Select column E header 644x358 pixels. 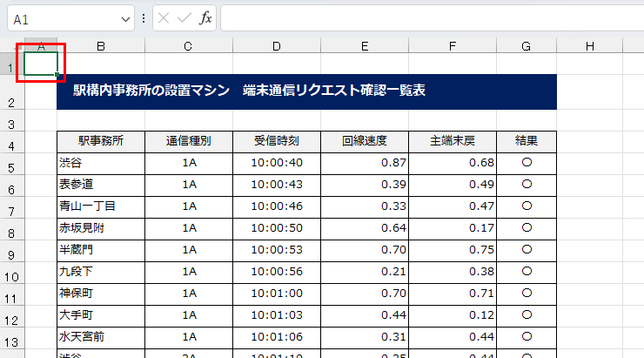click(x=365, y=46)
